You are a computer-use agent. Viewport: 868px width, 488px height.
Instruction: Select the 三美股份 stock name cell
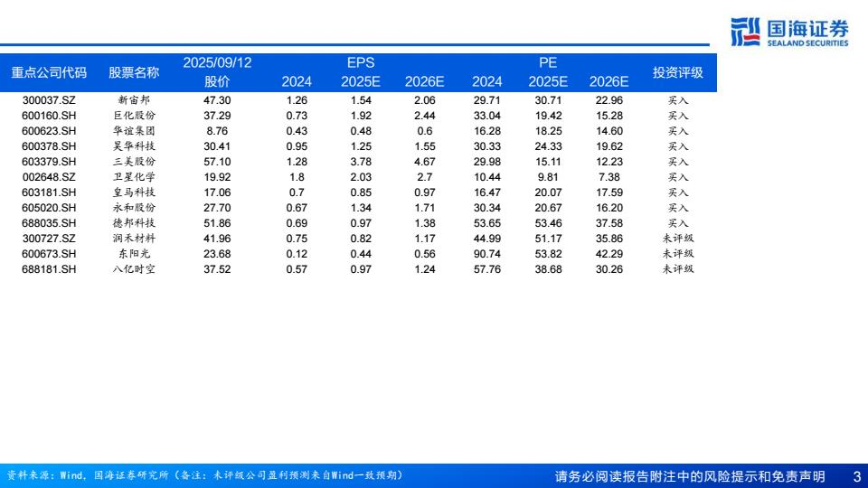coord(134,162)
